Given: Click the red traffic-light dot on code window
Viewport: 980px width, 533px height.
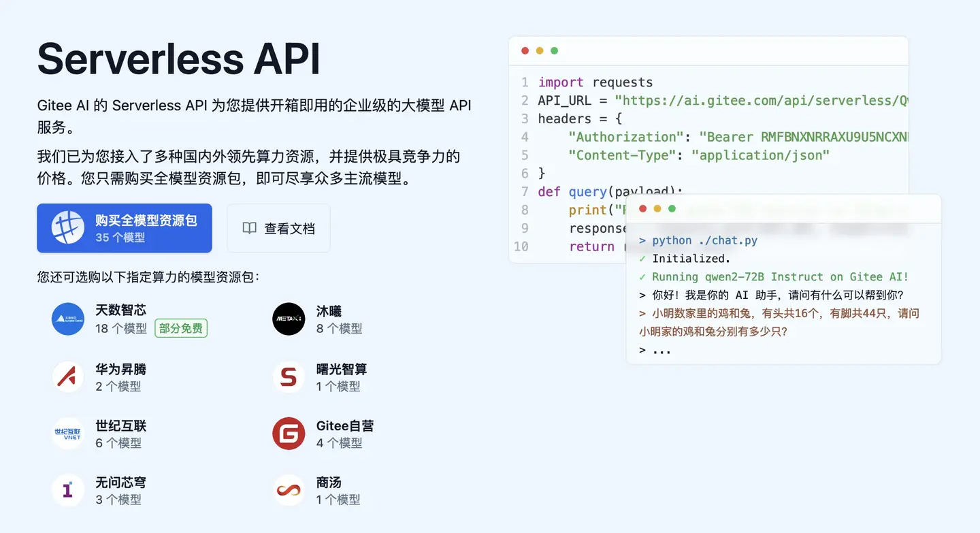Looking at the screenshot, I should click(525, 50).
